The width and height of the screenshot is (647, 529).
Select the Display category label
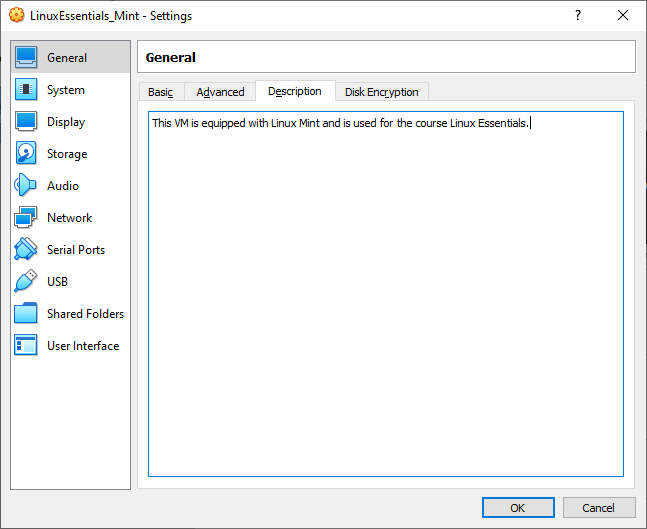pos(66,122)
